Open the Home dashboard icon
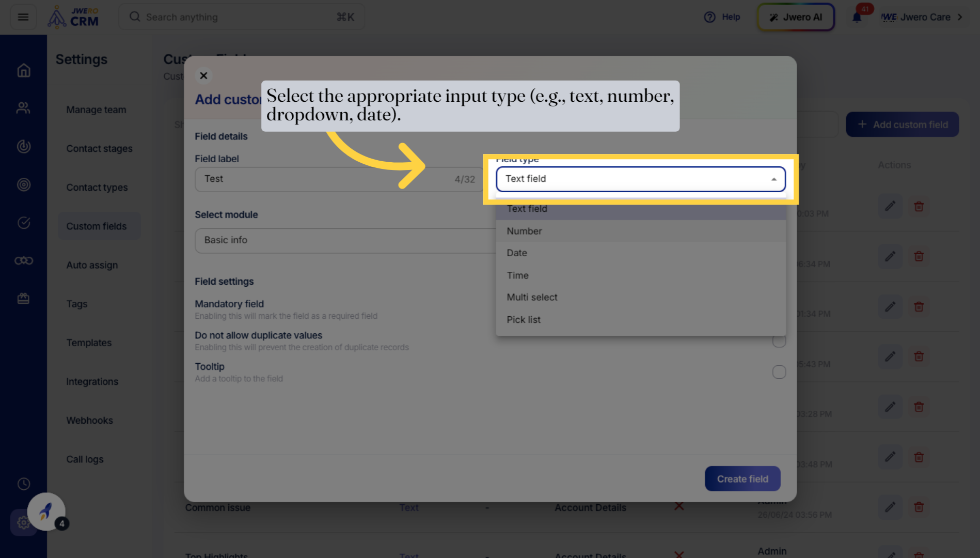Image resolution: width=980 pixels, height=558 pixels. point(24,70)
